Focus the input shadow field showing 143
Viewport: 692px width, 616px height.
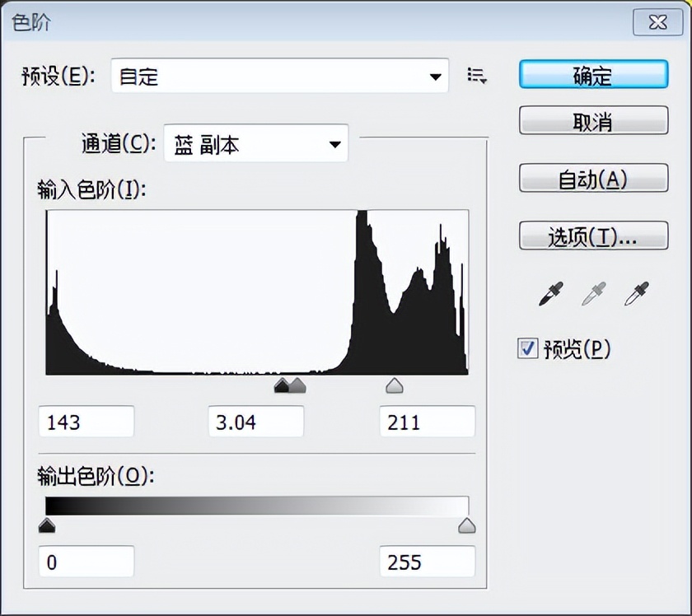(86, 422)
